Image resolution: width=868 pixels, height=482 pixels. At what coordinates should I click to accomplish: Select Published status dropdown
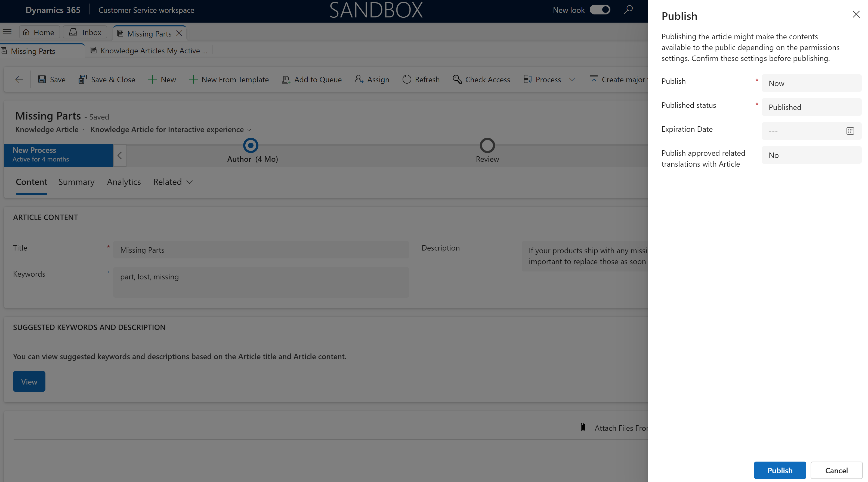coord(811,107)
